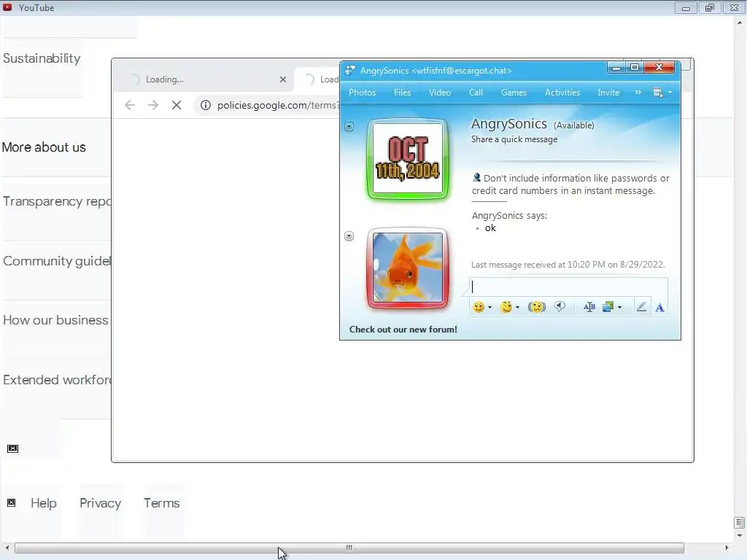Open the Files menu in Messenger
The width and height of the screenshot is (747, 560).
[402, 93]
